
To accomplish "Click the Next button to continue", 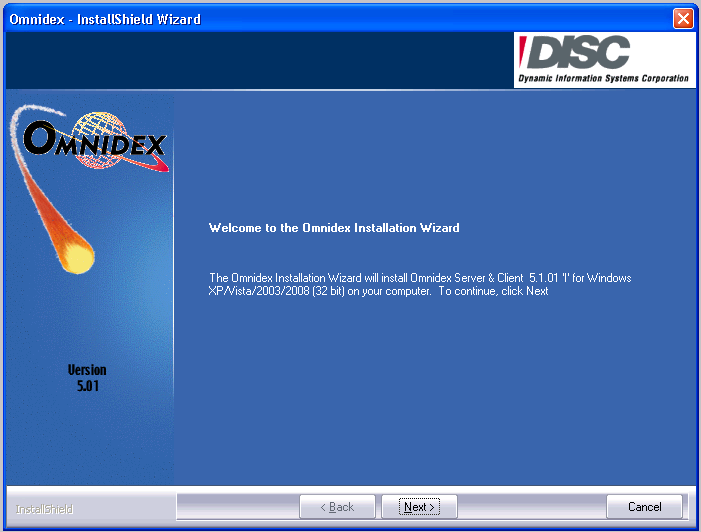I will click(419, 507).
